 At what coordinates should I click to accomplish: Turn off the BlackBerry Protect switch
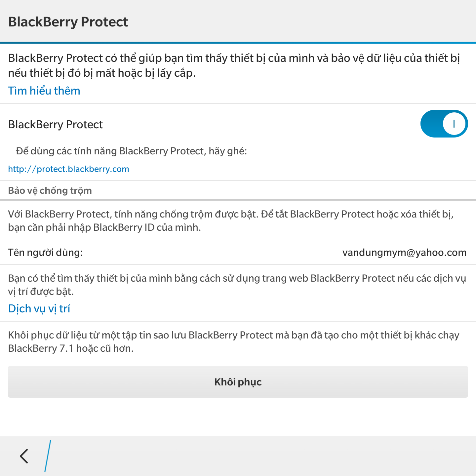[x=444, y=124]
